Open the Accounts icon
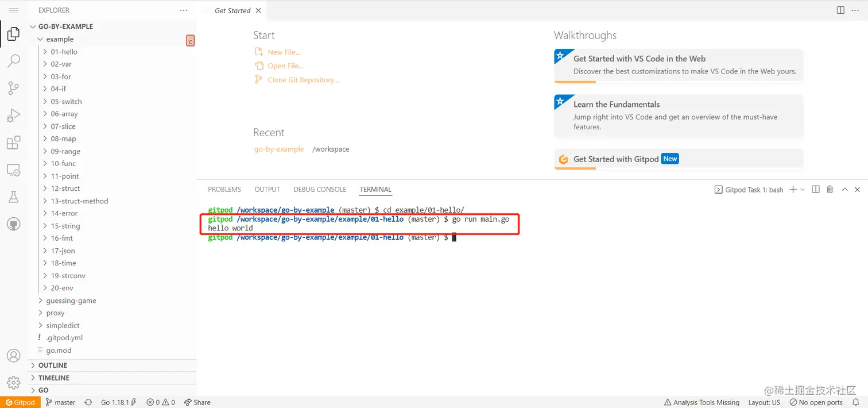The height and width of the screenshot is (408, 868). click(x=14, y=356)
